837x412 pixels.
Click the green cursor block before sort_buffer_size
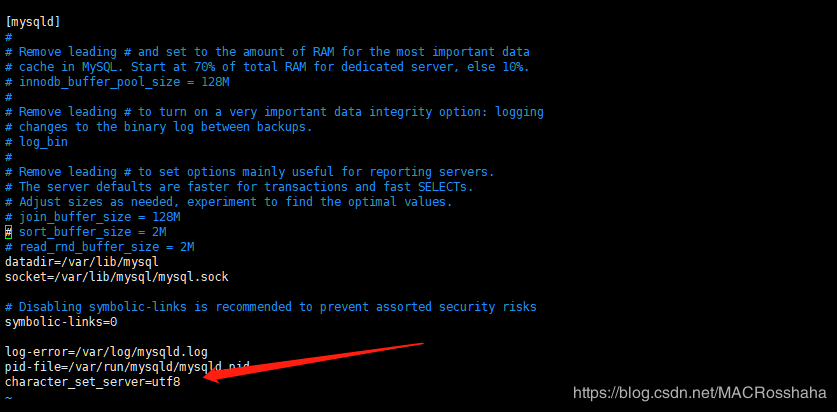click(x=9, y=232)
